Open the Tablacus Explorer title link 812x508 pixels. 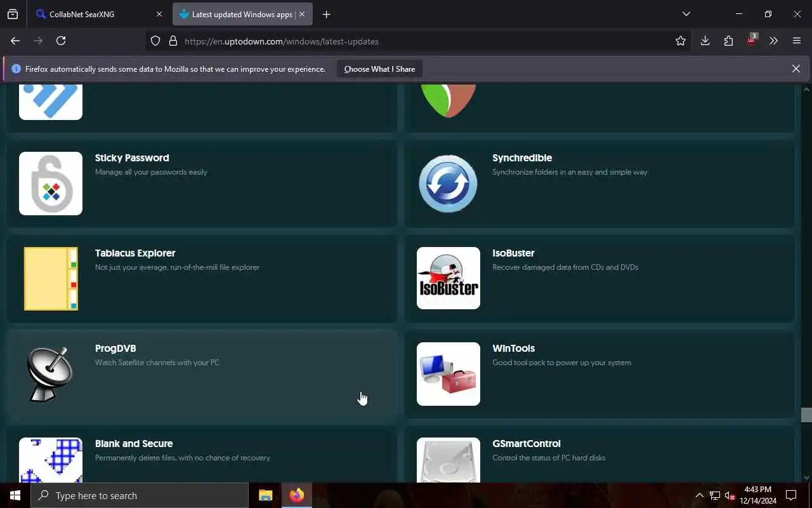pos(135,253)
